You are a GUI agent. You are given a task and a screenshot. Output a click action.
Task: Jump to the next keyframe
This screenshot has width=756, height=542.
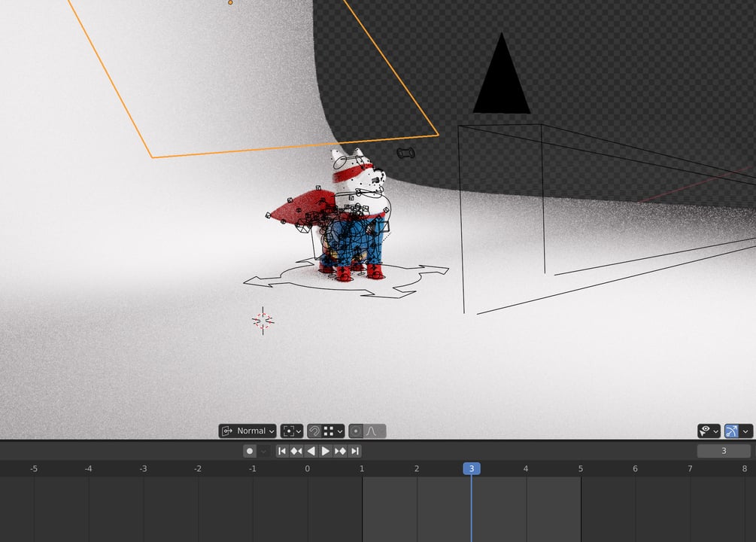(x=341, y=451)
